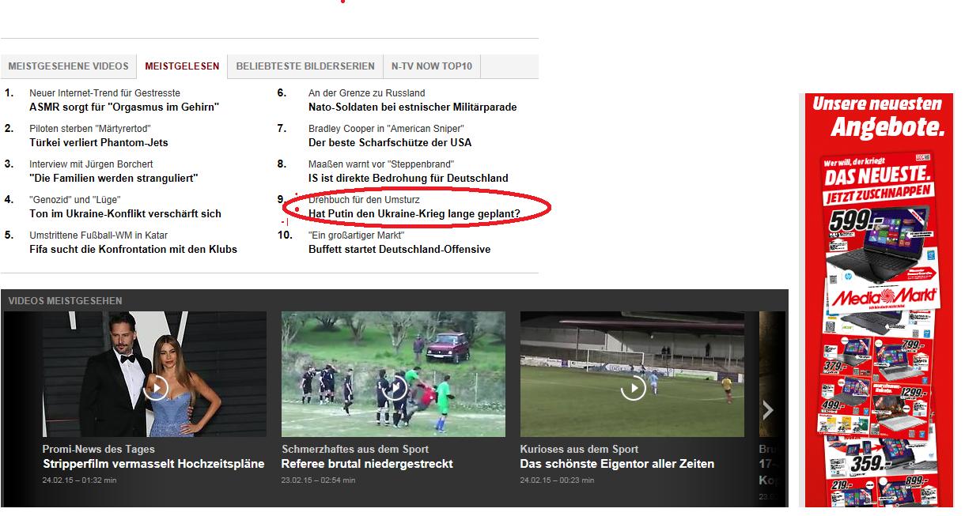Open Fifa sucht die Konfrontation article

133,249
